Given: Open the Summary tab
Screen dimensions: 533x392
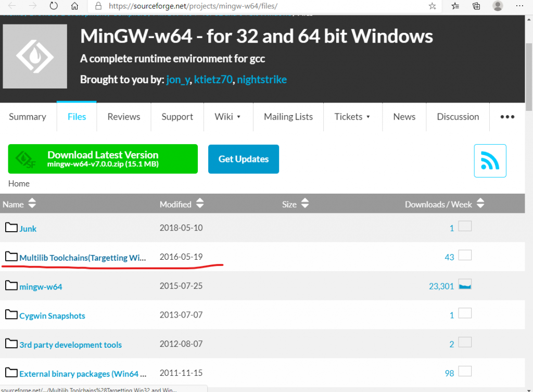Looking at the screenshot, I should pyautogui.click(x=28, y=117).
